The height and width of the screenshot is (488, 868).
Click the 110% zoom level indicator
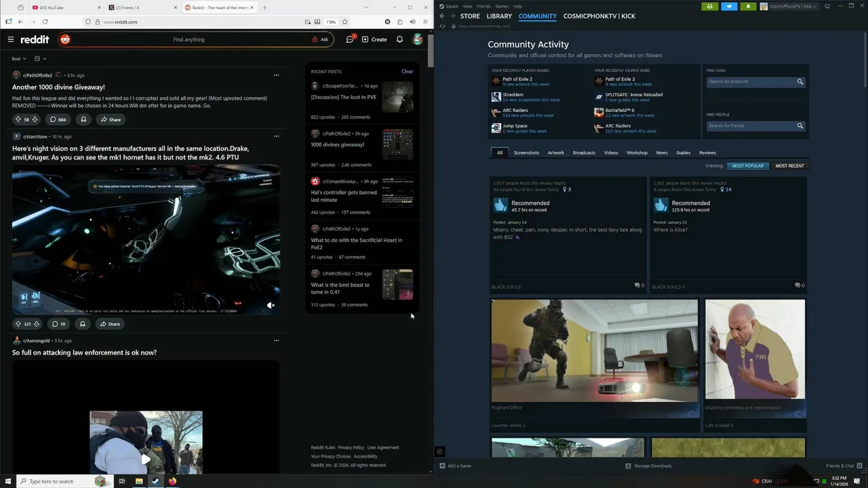coord(331,22)
